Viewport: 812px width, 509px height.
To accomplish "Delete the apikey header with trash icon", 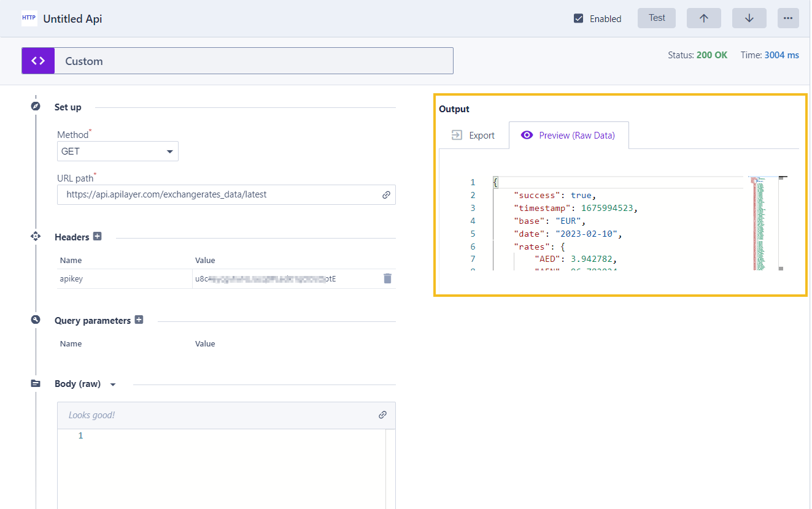I will coord(387,278).
